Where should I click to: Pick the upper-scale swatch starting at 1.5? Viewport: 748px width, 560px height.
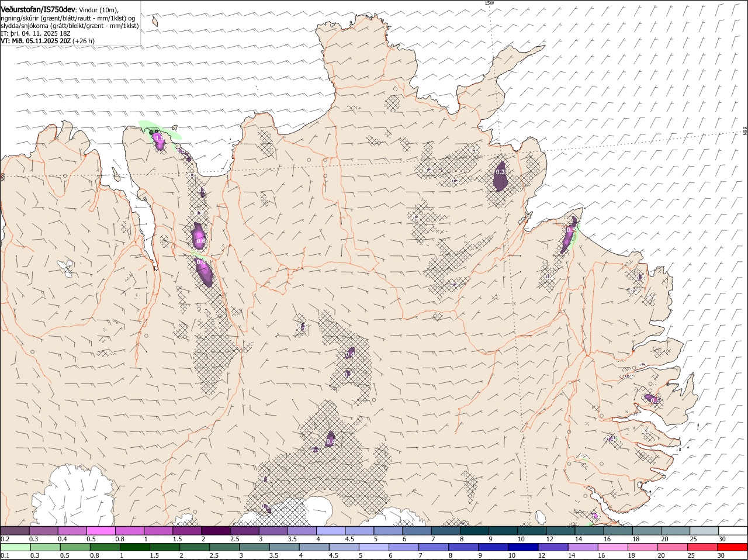(187, 531)
